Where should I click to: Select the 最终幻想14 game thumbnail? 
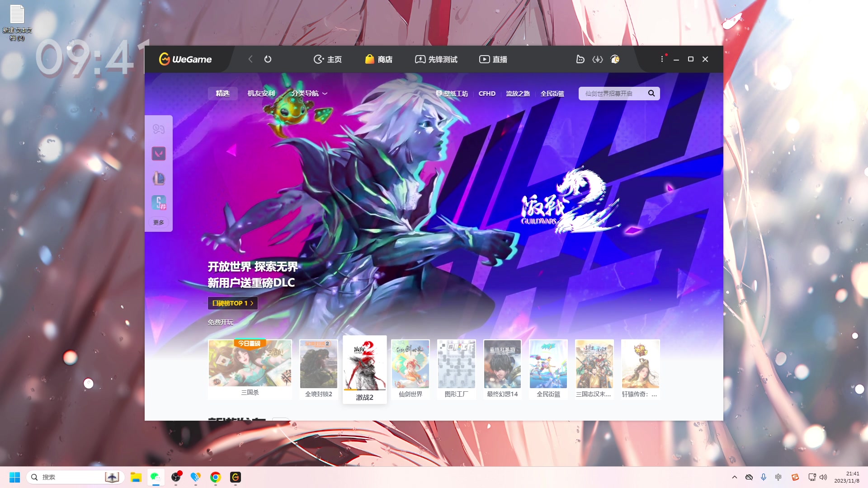pos(502,369)
